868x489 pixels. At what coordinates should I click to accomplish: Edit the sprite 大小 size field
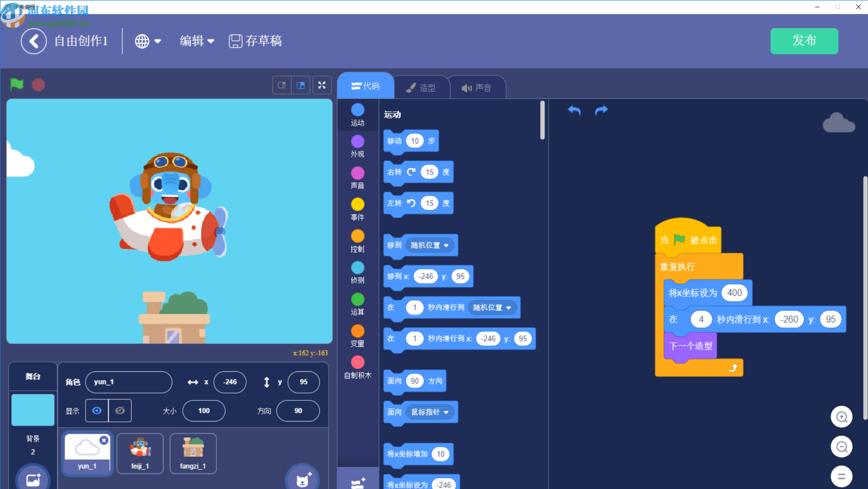click(x=204, y=411)
